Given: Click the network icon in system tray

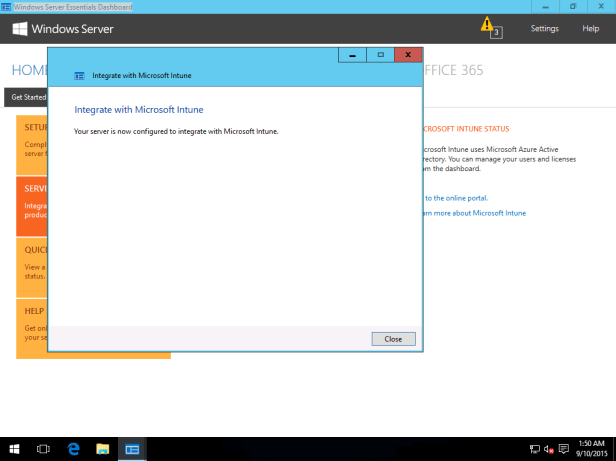Looking at the screenshot, I should (x=535, y=449).
